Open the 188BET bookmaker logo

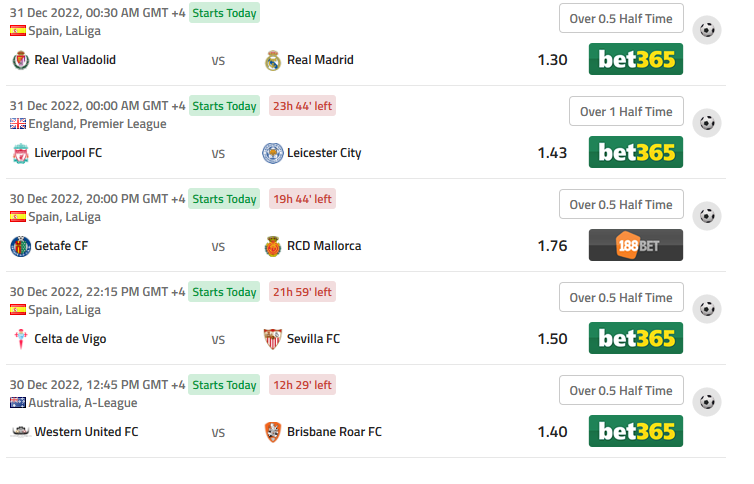click(x=636, y=245)
